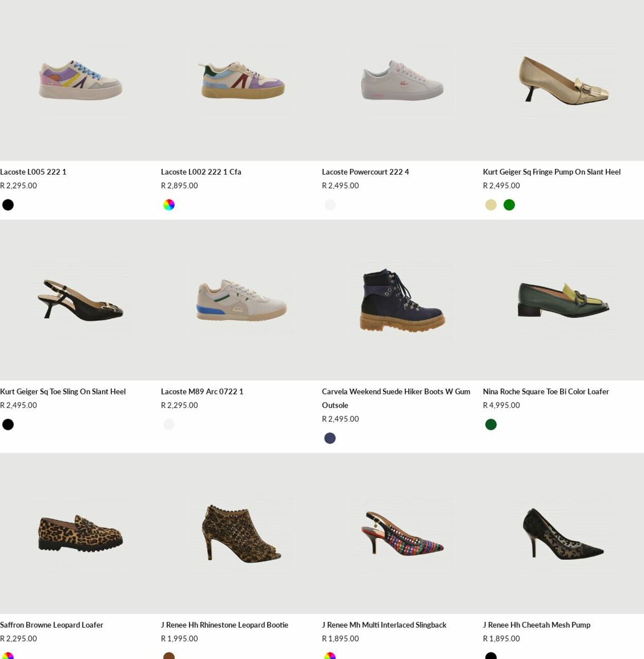The height and width of the screenshot is (659, 644).
Task: Select white swatch under Lacoste M89 Arc
Action: click(169, 425)
